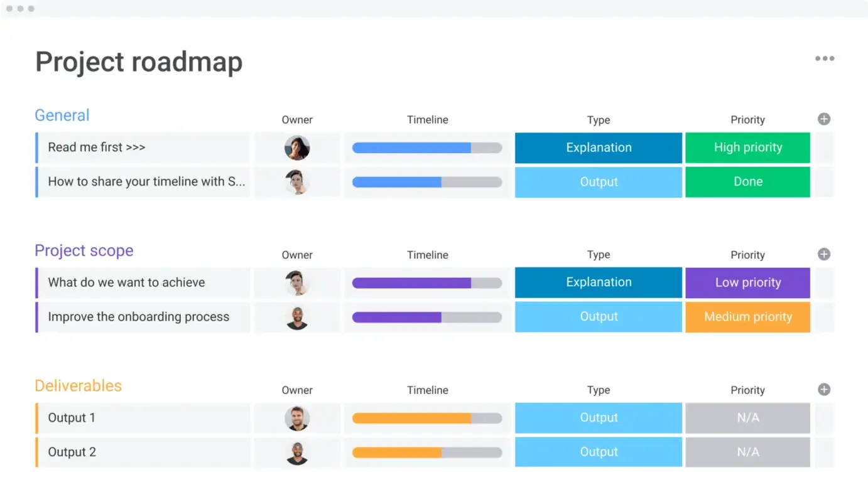Open the item What do we want to achieve

126,282
